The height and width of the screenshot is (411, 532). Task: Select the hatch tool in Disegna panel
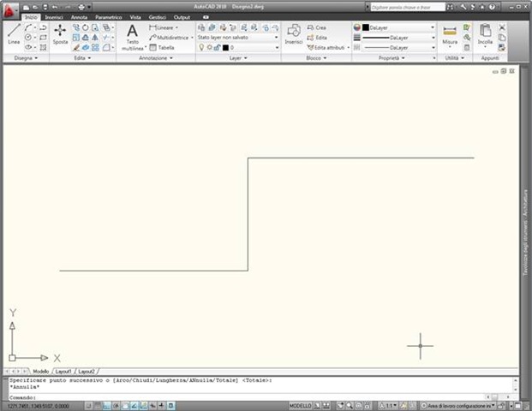coord(43,47)
